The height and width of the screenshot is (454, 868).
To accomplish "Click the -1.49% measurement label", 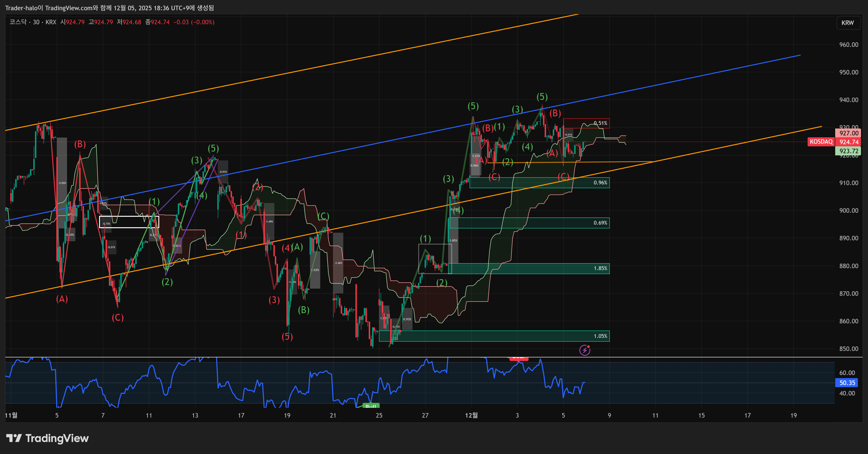I will click(x=269, y=222).
